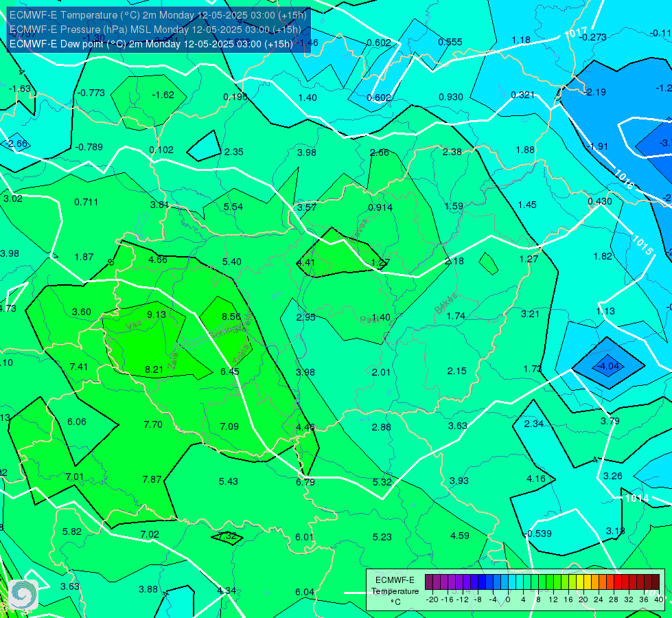
Task: Pick the purple legend swatch above -20
Action: click(428, 582)
